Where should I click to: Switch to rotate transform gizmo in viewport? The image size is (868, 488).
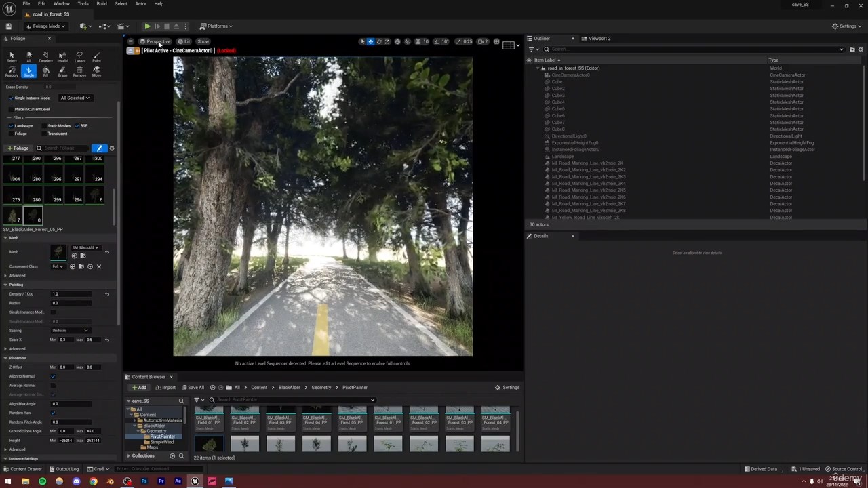[379, 42]
